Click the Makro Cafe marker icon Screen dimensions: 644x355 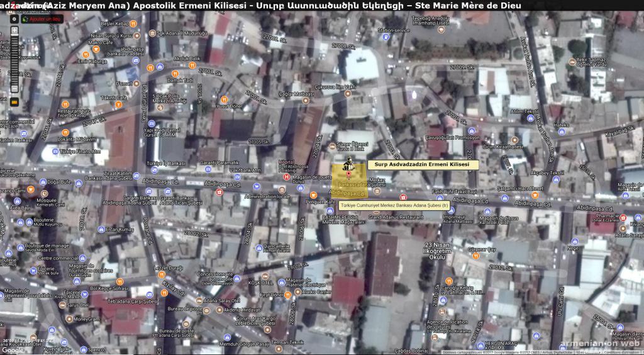click(96, 49)
